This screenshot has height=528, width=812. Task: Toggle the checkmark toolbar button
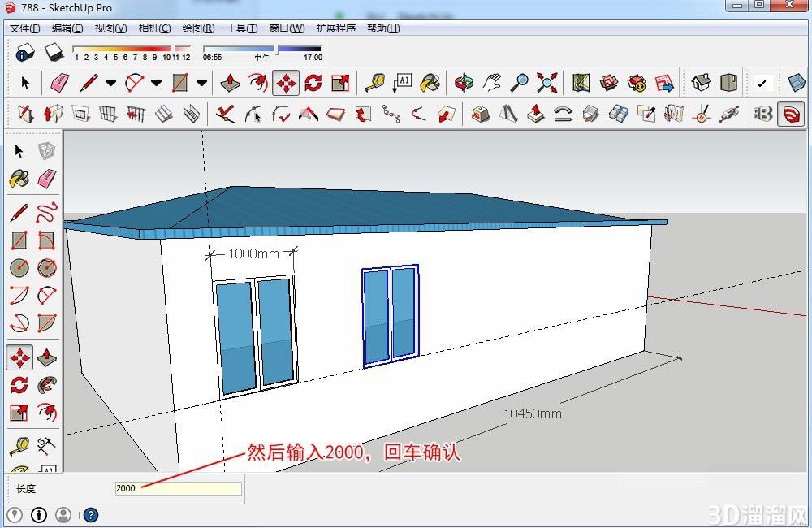click(762, 83)
